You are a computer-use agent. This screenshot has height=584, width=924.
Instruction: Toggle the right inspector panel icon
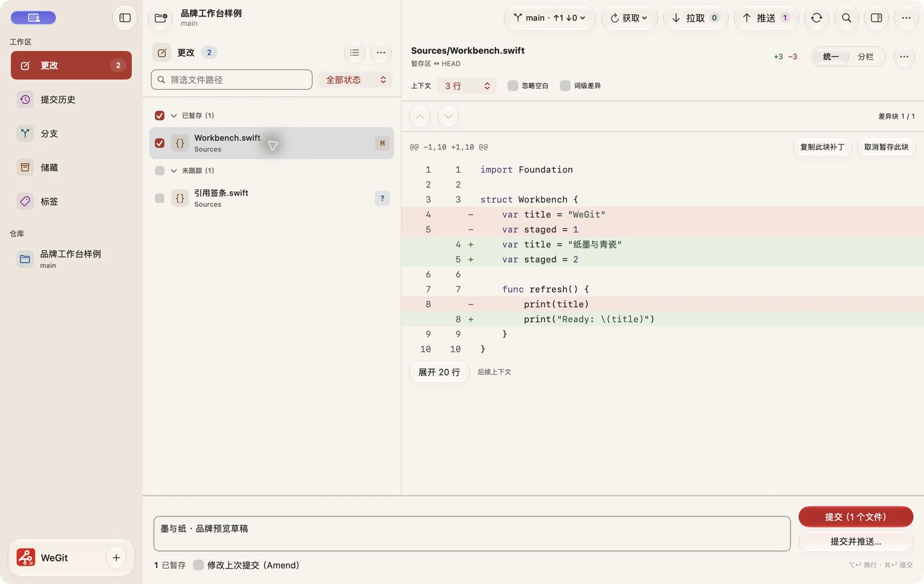[876, 18]
